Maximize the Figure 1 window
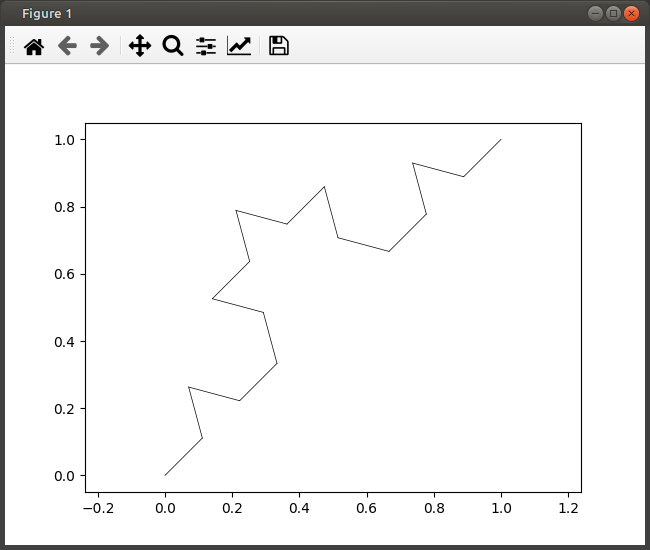Image resolution: width=650 pixels, height=550 pixels. pyautogui.click(x=614, y=14)
